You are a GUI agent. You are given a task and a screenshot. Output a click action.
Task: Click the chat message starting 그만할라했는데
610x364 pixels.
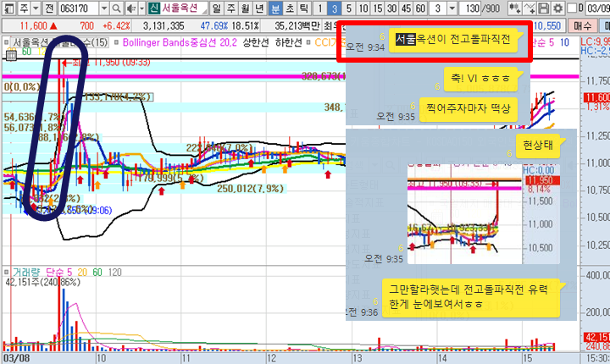471,297
